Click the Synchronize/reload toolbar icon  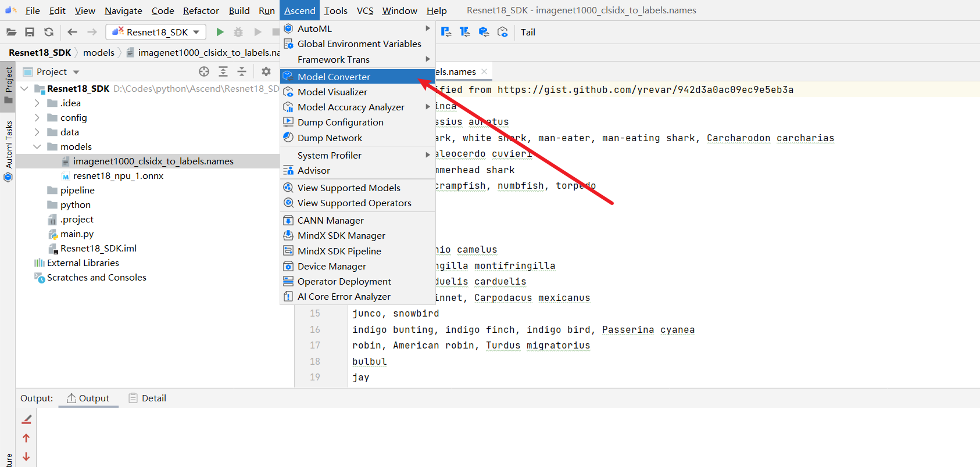click(x=49, y=32)
